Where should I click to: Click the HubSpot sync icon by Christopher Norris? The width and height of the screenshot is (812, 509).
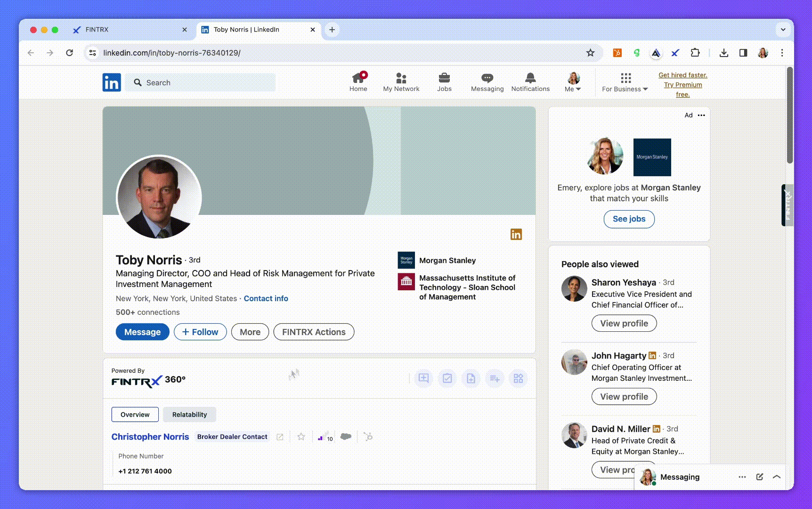[368, 437]
